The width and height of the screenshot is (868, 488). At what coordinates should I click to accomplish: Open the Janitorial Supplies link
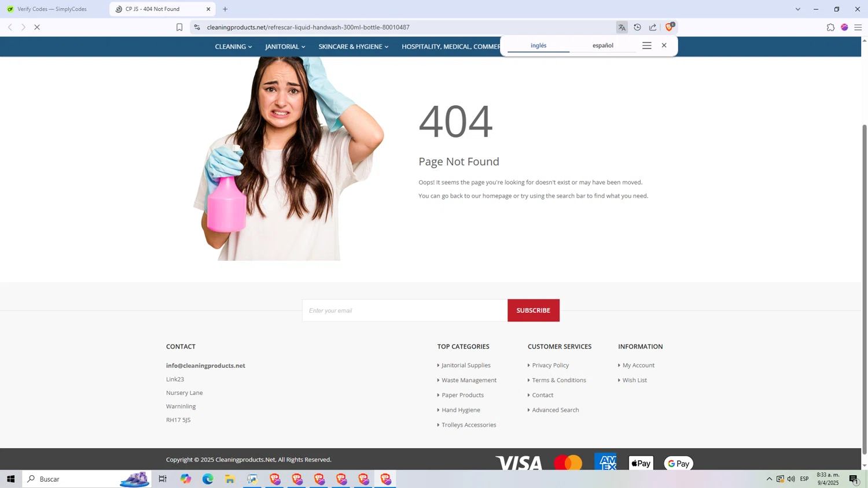[466, 365]
